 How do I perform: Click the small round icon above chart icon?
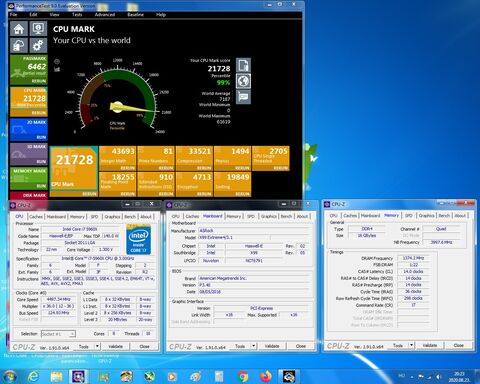57,62
